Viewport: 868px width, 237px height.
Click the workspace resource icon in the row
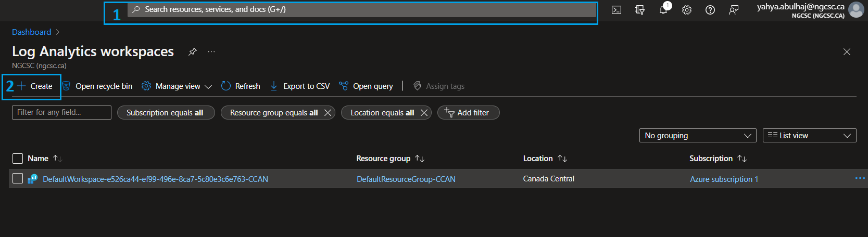point(32,179)
